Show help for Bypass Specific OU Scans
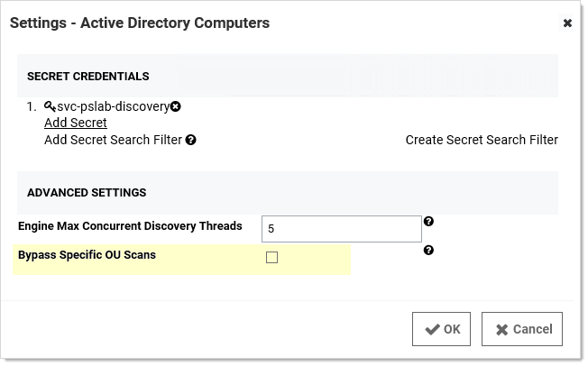Viewport: 588px width, 366px height. pos(428,251)
